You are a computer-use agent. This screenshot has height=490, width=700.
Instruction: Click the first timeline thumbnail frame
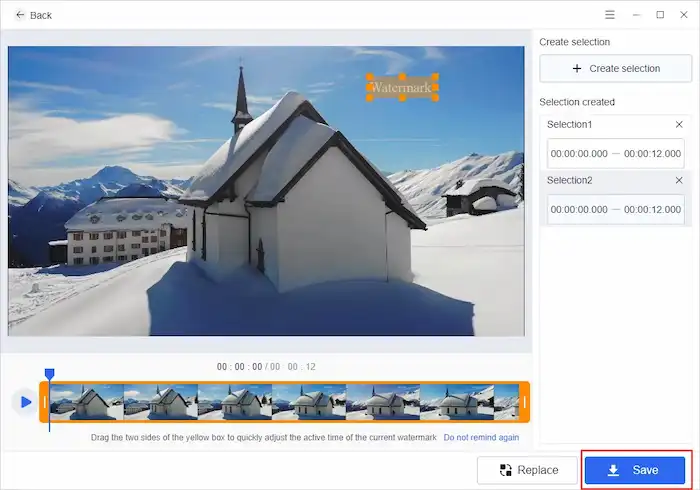tap(87, 402)
